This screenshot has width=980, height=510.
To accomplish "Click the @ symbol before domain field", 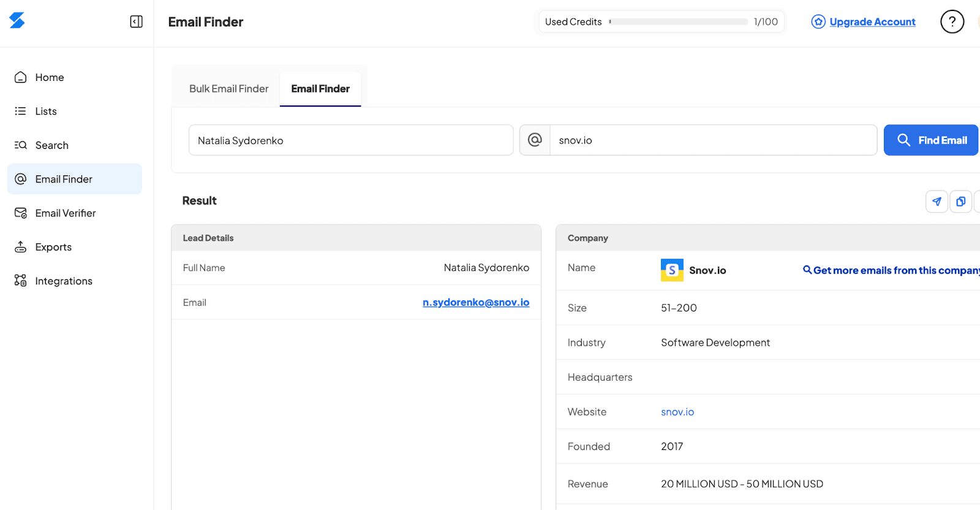I will click(x=535, y=140).
